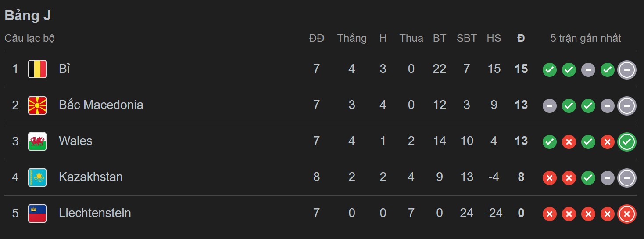644x239 pixels.
Task: Click the Belgium flag icon
Action: [x=37, y=69]
